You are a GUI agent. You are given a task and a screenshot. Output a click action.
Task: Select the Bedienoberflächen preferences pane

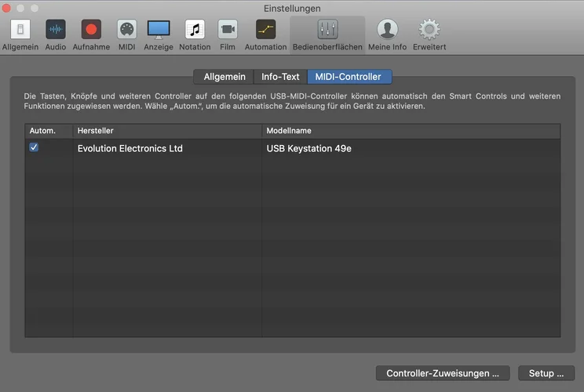(327, 35)
